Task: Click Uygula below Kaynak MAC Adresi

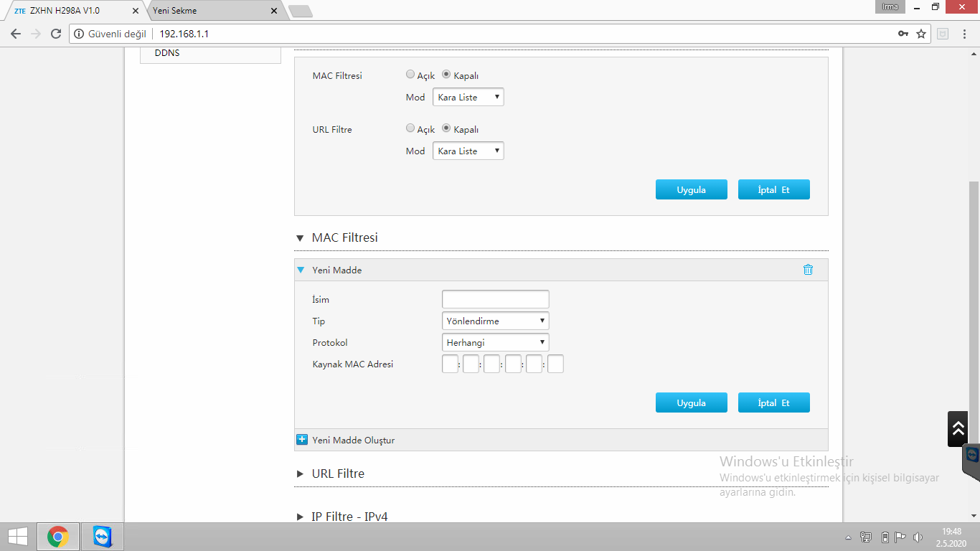Action: pos(692,402)
